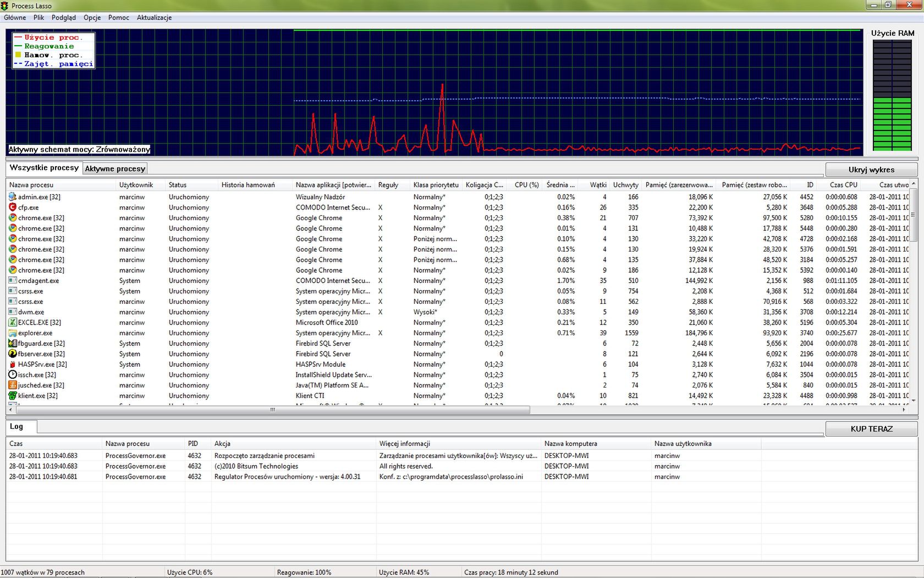Click 'Użycie proc.' legend entry in graph
The image size is (924, 578).
[48, 37]
